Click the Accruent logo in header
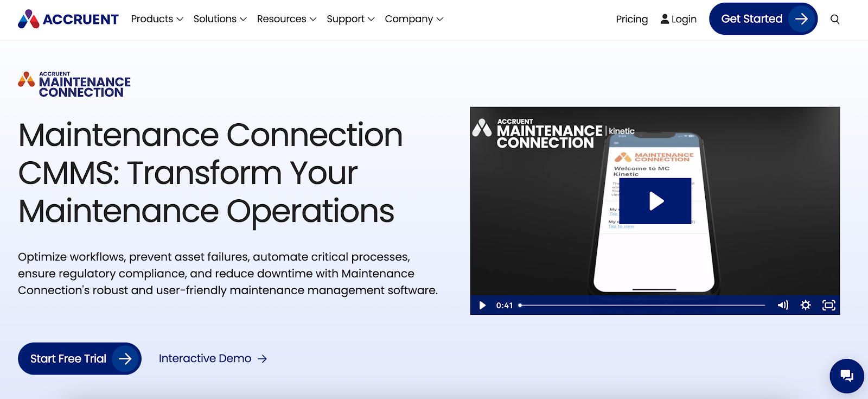The height and width of the screenshot is (399, 868). [x=68, y=19]
